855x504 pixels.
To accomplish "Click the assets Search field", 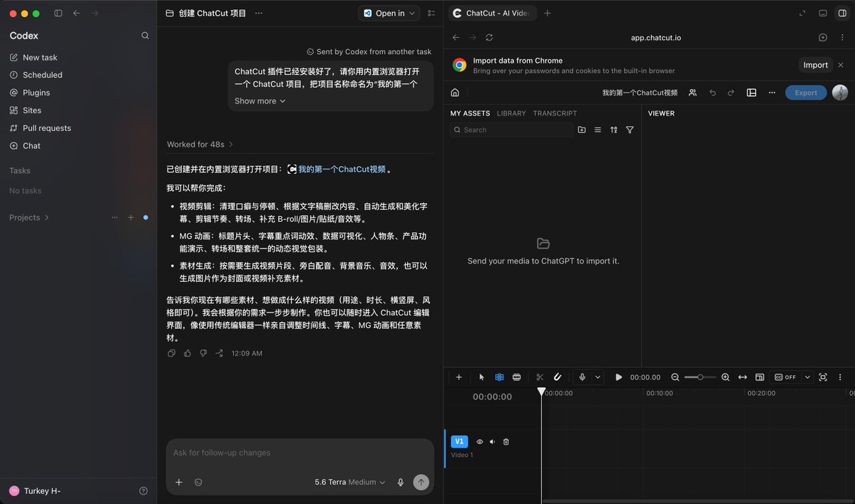I will (511, 130).
